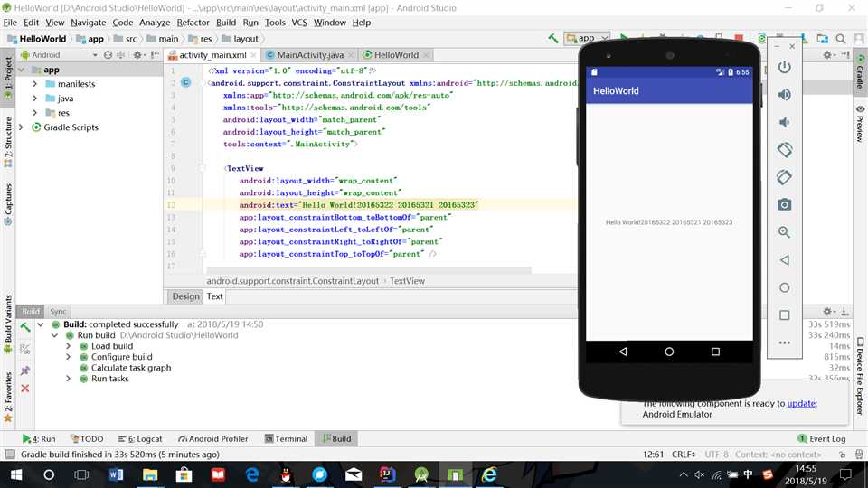The image size is (868, 488).
Task: Open the File menu
Action: pyautogui.click(x=10, y=22)
